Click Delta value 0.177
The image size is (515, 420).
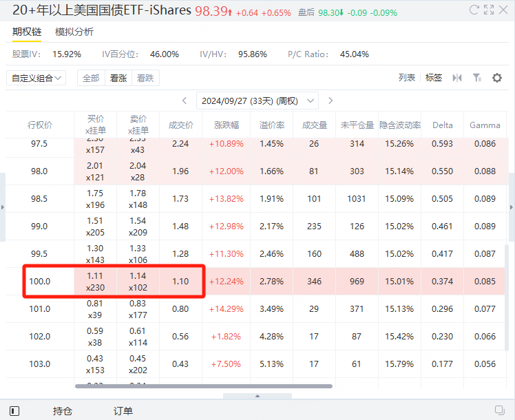pyautogui.click(x=443, y=364)
